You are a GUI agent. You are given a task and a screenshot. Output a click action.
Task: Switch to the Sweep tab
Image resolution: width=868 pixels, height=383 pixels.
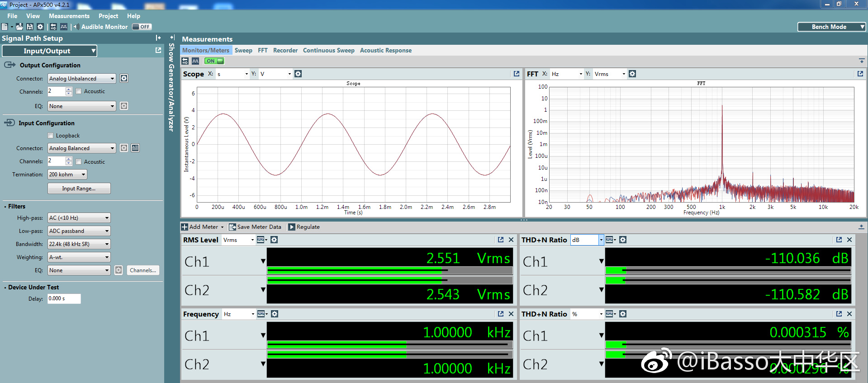pyautogui.click(x=243, y=50)
